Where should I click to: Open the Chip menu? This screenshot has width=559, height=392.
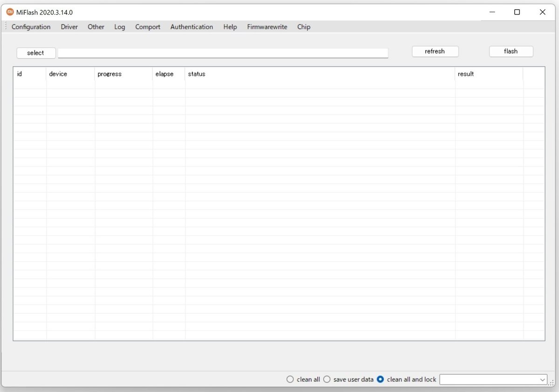click(x=304, y=27)
